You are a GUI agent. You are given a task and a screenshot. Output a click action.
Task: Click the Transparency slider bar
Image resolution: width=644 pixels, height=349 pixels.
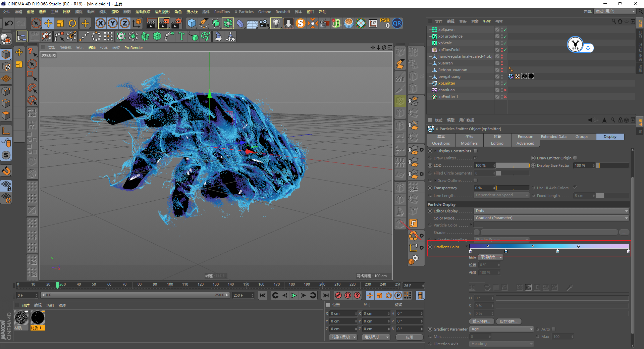[x=513, y=188]
